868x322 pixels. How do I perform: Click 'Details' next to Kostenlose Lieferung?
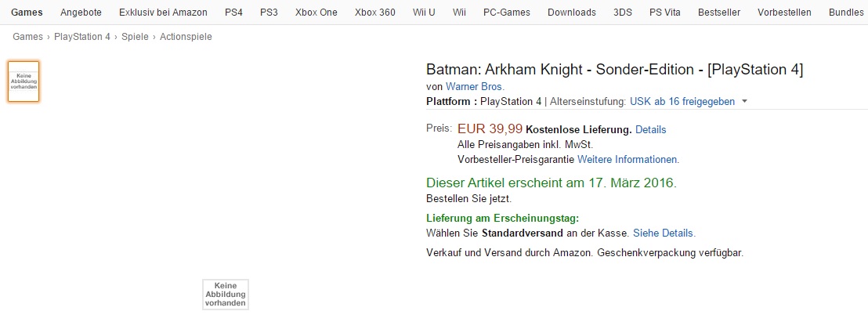(x=650, y=129)
